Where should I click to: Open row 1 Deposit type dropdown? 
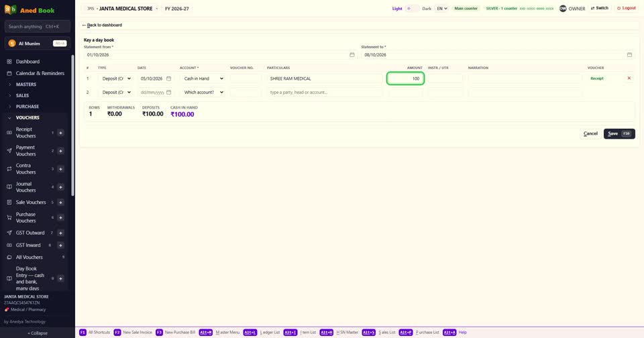[x=115, y=78]
